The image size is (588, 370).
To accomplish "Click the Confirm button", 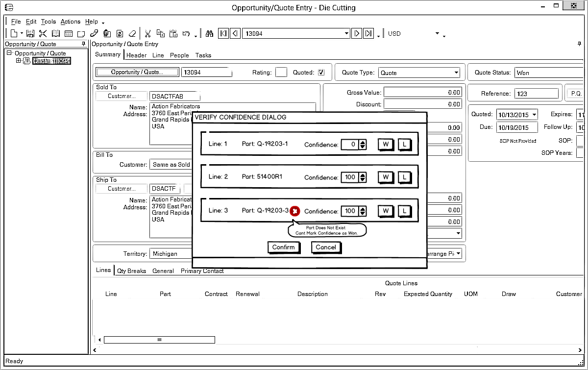I will pyautogui.click(x=284, y=247).
